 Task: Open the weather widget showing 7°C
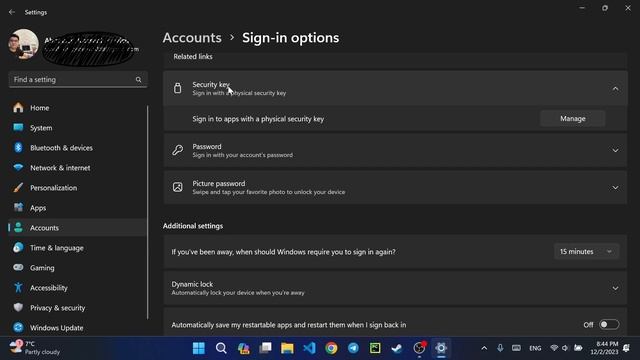35,348
